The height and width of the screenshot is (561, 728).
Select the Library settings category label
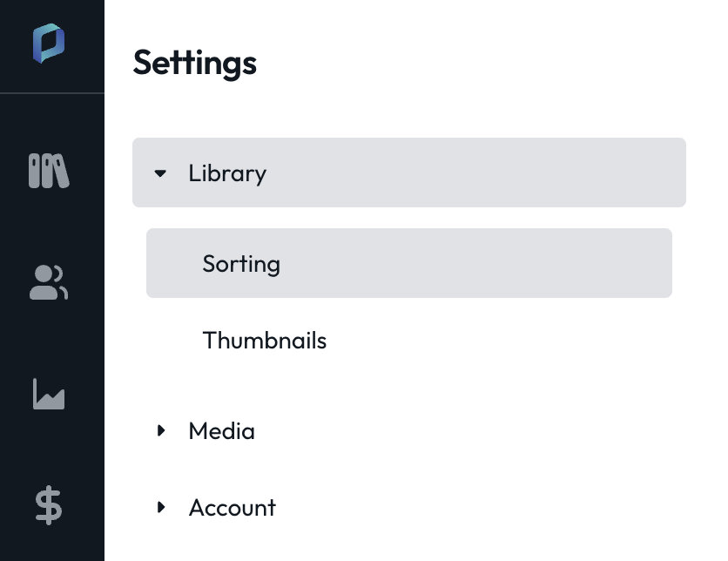[x=227, y=173]
